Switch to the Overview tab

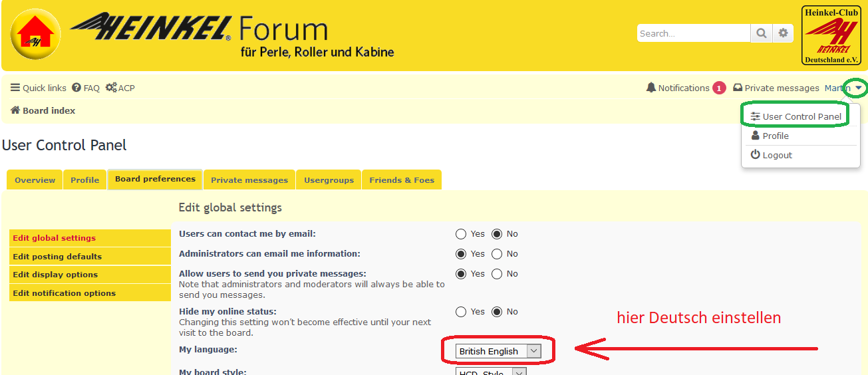[35, 180]
